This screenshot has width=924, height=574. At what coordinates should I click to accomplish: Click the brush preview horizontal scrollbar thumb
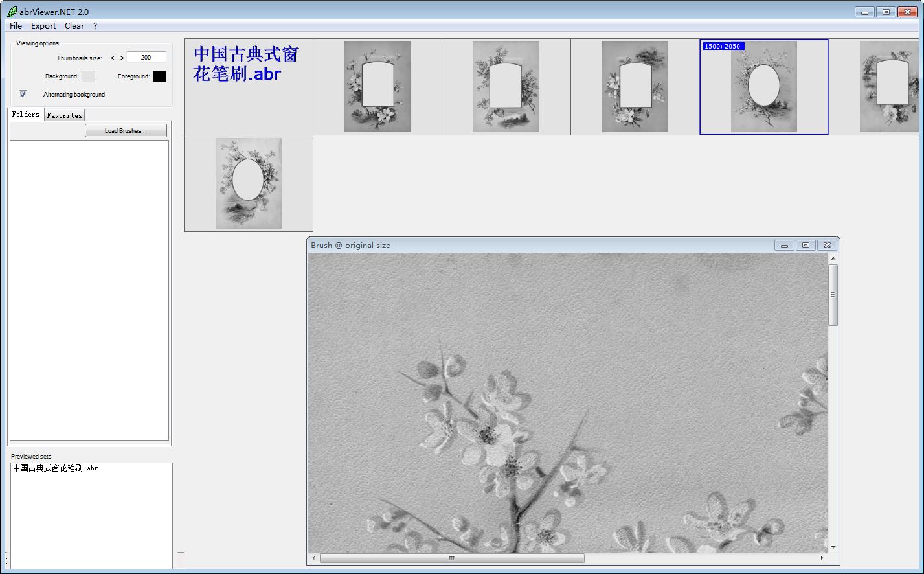tap(452, 558)
